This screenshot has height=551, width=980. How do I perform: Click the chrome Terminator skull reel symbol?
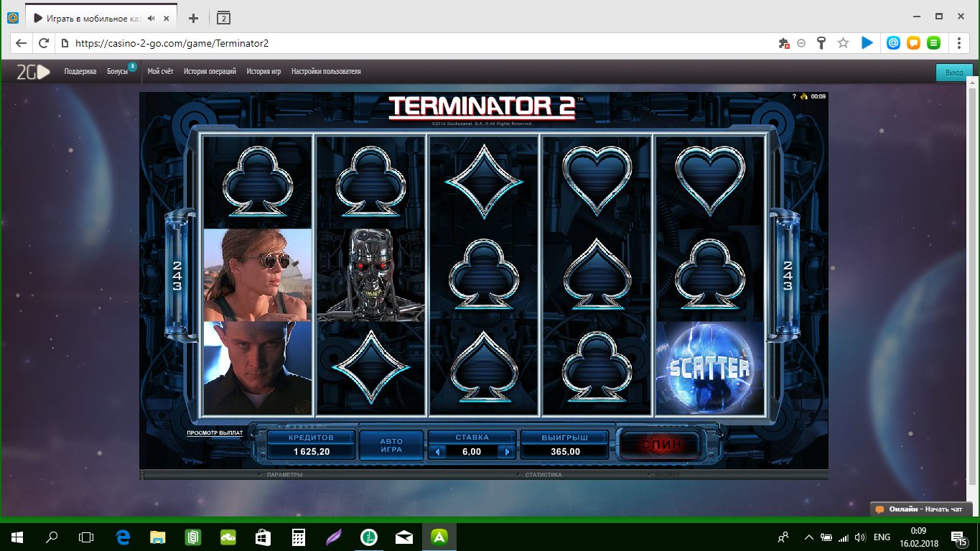(370, 274)
